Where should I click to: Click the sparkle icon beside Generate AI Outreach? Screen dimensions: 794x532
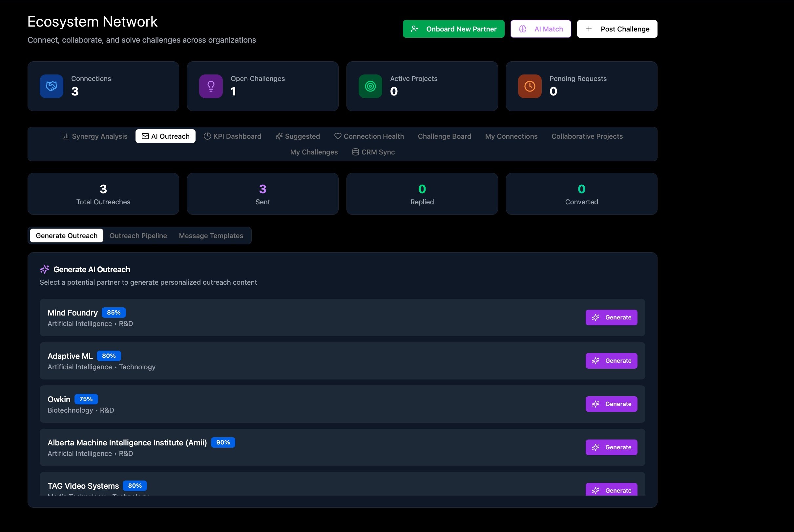click(45, 269)
